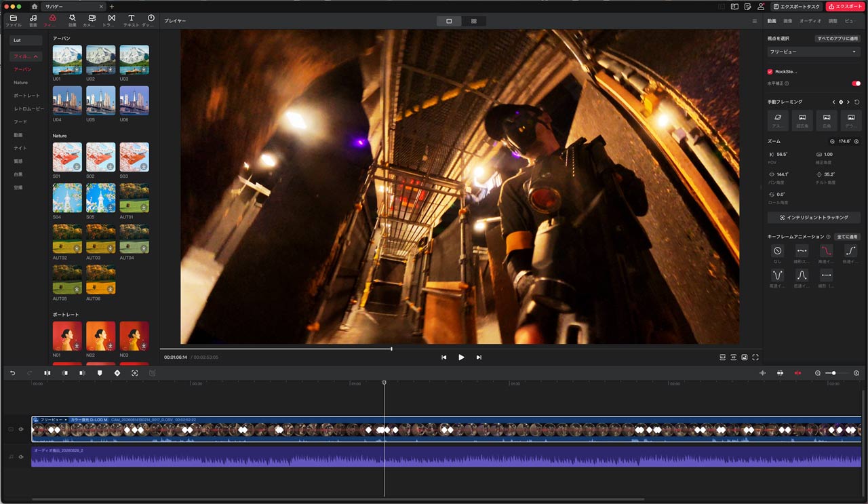
Task: Click the ズーム value 174.6° field
Action: click(x=844, y=142)
